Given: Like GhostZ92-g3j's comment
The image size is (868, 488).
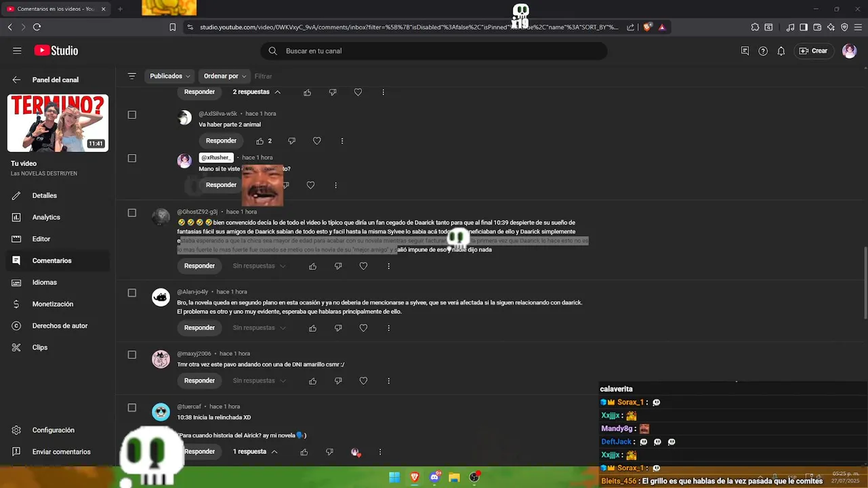Looking at the screenshot, I should pyautogui.click(x=312, y=266).
